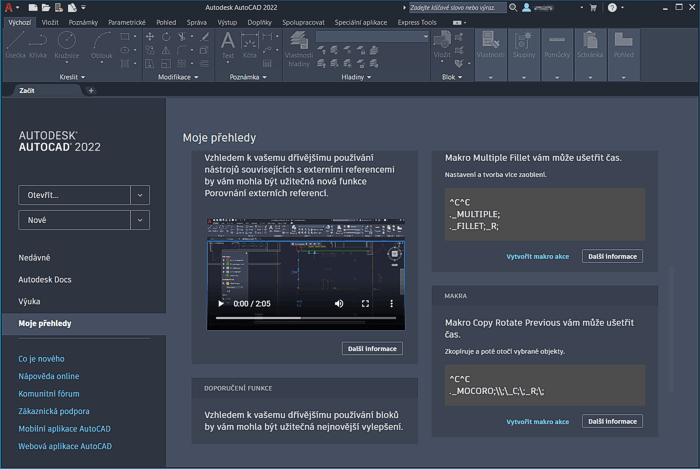The width and height of the screenshot is (700, 469).
Task: Switch to the Vložit ribbon tab
Action: (50, 22)
